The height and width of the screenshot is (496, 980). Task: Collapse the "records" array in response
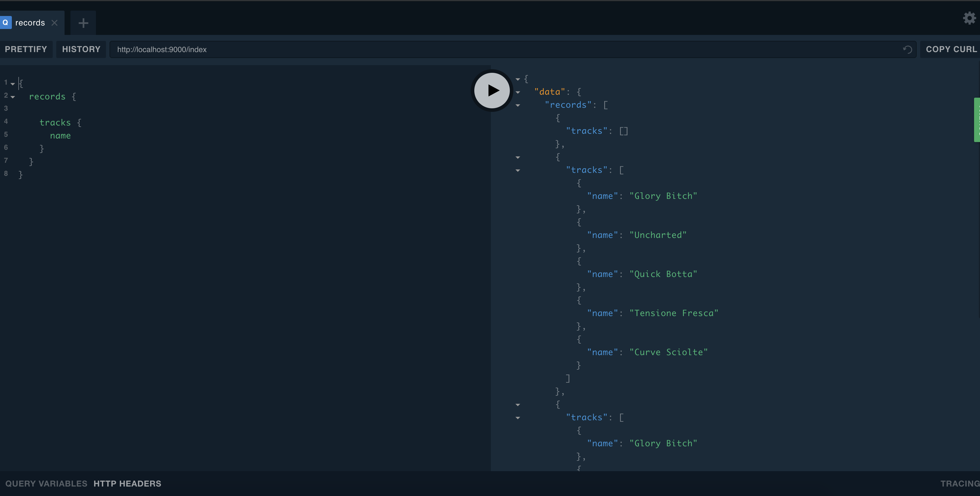pyautogui.click(x=518, y=105)
